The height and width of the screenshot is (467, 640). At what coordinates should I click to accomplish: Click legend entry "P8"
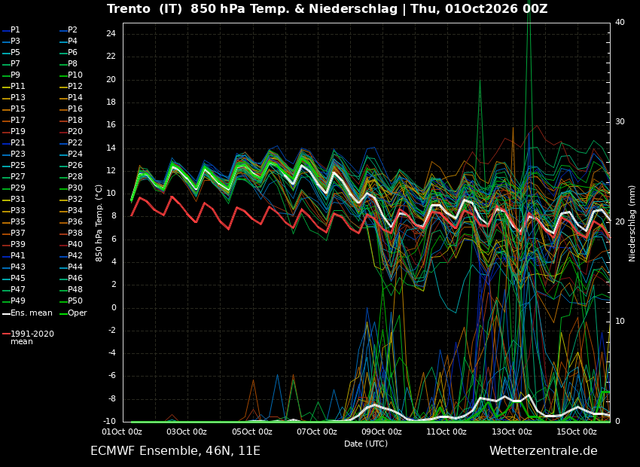[68, 64]
